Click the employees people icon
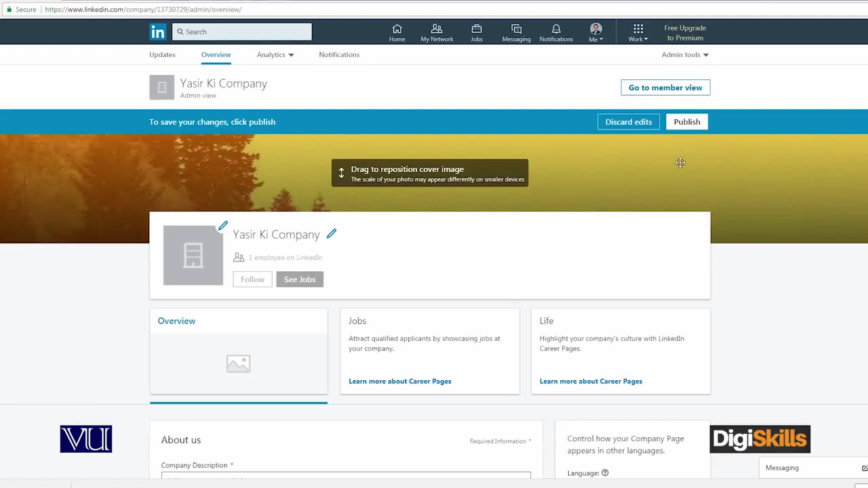The image size is (868, 488). point(239,258)
